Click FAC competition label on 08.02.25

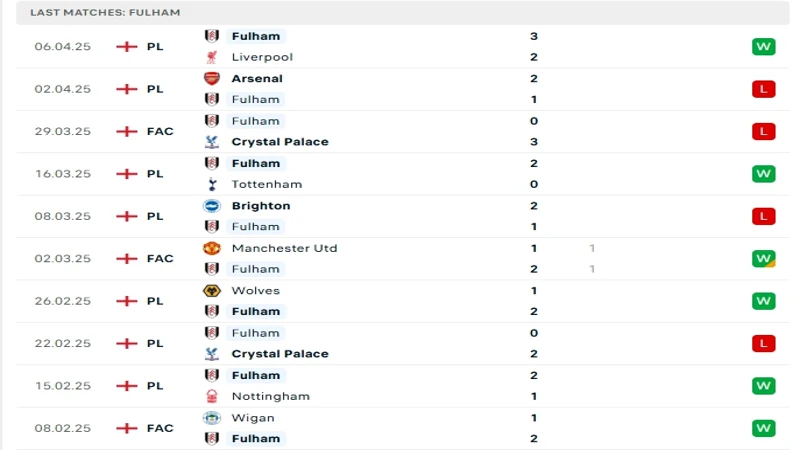(x=160, y=428)
